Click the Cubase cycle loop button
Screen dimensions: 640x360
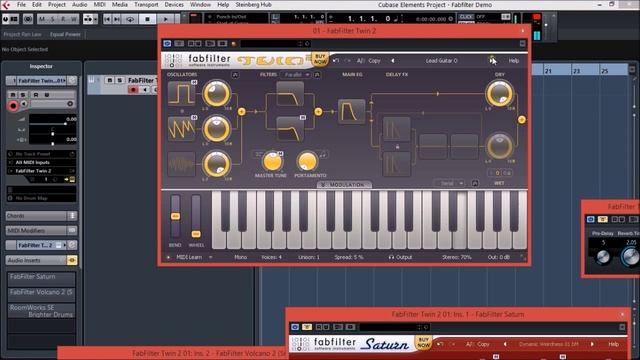tap(130, 19)
